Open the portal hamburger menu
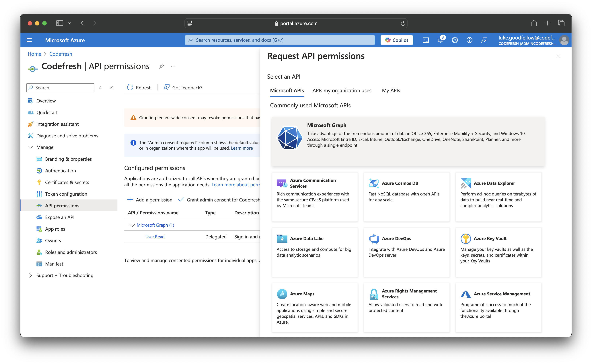This screenshot has width=592, height=364. 29,40
